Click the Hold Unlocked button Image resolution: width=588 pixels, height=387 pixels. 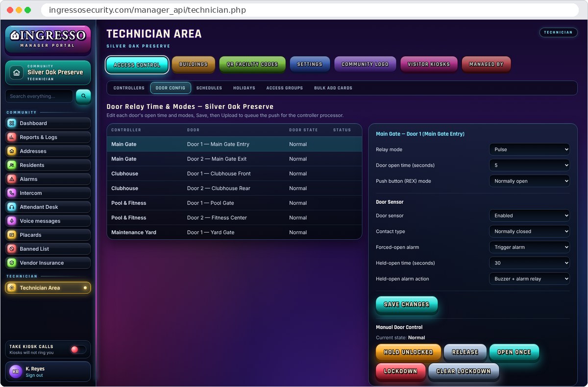(408, 352)
